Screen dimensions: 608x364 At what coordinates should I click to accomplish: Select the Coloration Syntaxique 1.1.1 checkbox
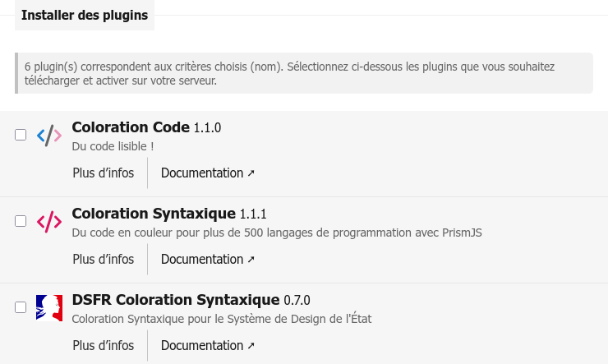click(21, 221)
